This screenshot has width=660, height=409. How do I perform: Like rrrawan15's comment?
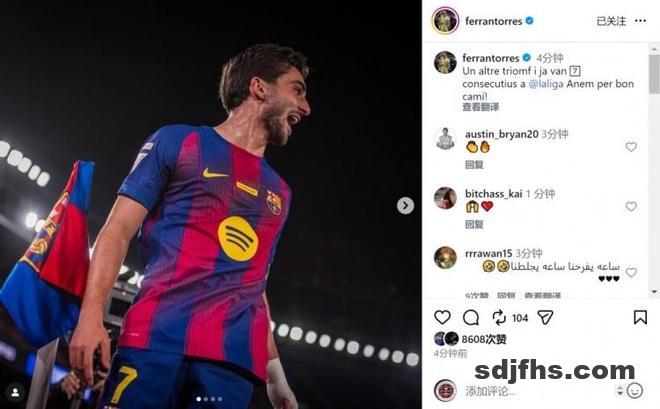[631, 272]
